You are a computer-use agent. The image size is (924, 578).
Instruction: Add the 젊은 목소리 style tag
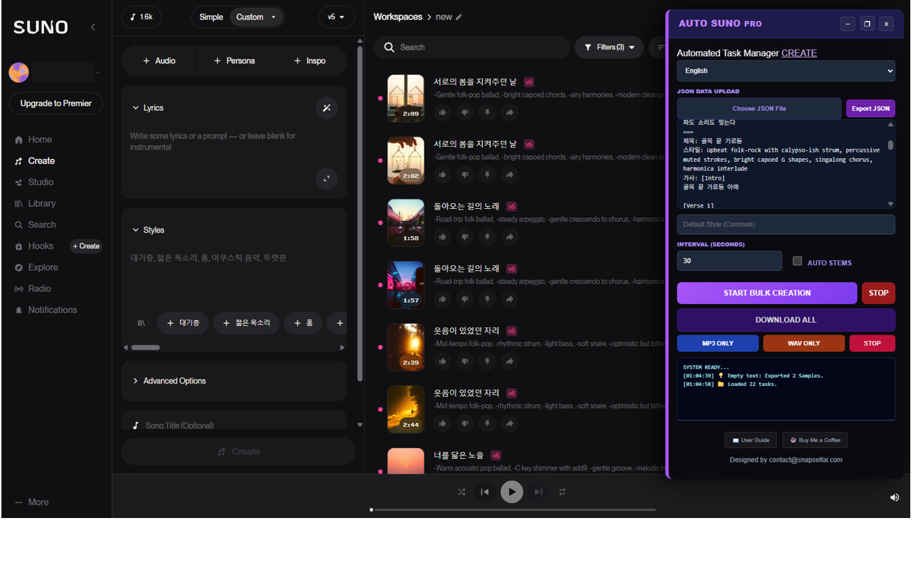[246, 323]
